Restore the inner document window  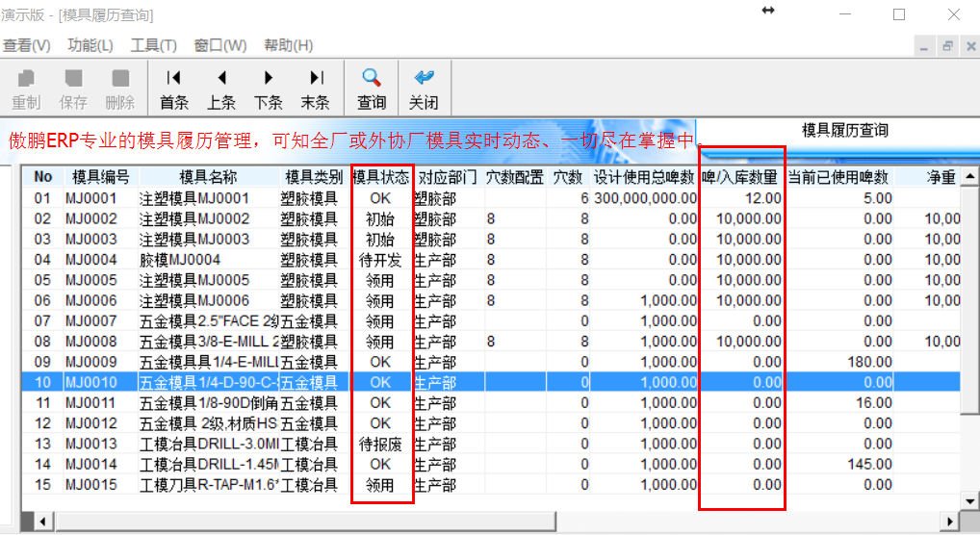tap(947, 46)
